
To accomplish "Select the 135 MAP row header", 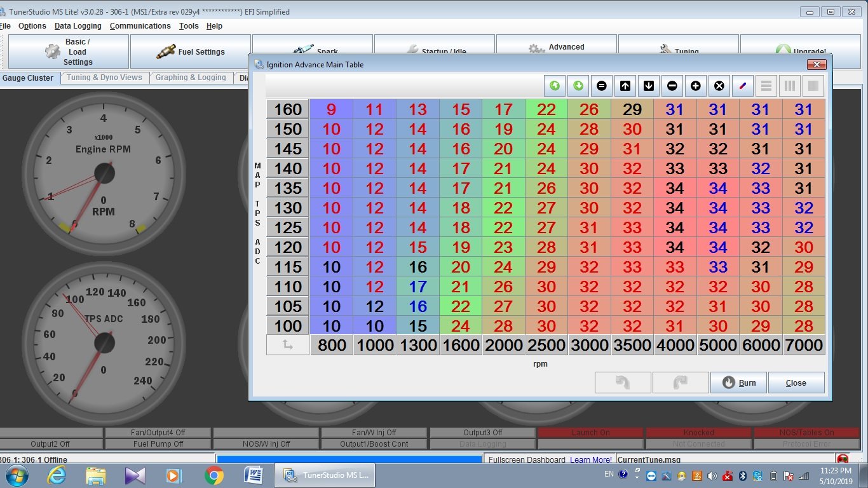I will (288, 188).
